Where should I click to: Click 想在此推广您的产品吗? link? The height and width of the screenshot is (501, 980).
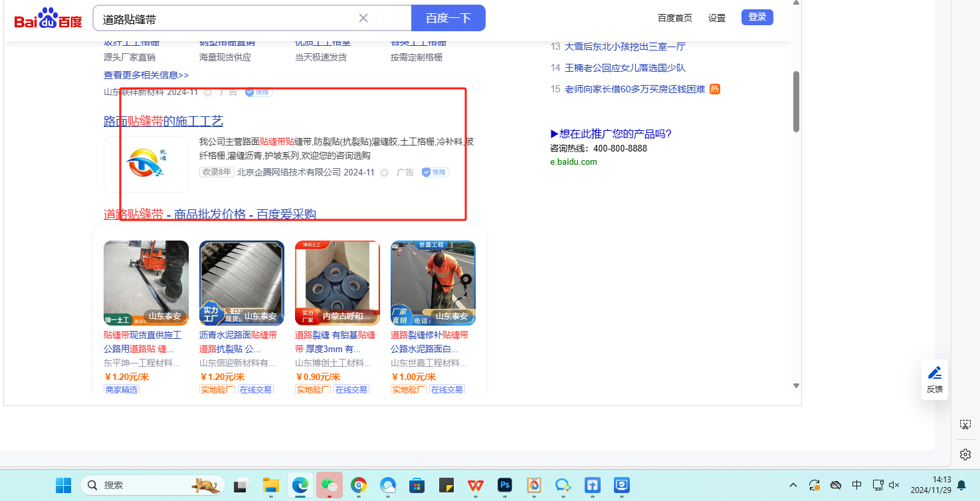[x=611, y=134]
